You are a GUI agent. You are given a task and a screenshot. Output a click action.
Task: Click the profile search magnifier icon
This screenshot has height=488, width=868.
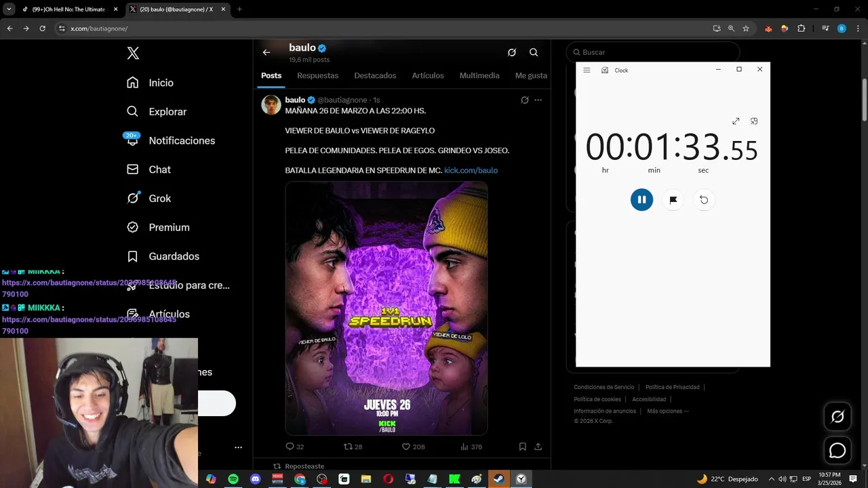(534, 52)
